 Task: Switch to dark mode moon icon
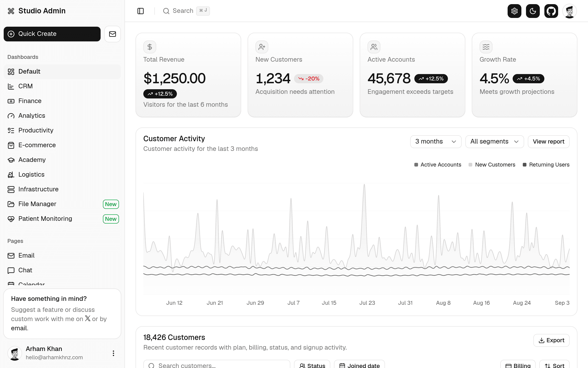tap(533, 11)
